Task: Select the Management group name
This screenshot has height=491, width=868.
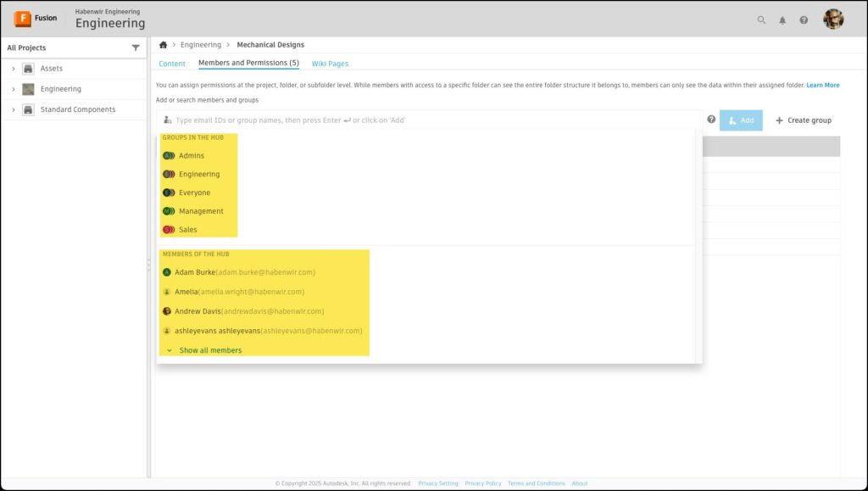Action: click(201, 211)
